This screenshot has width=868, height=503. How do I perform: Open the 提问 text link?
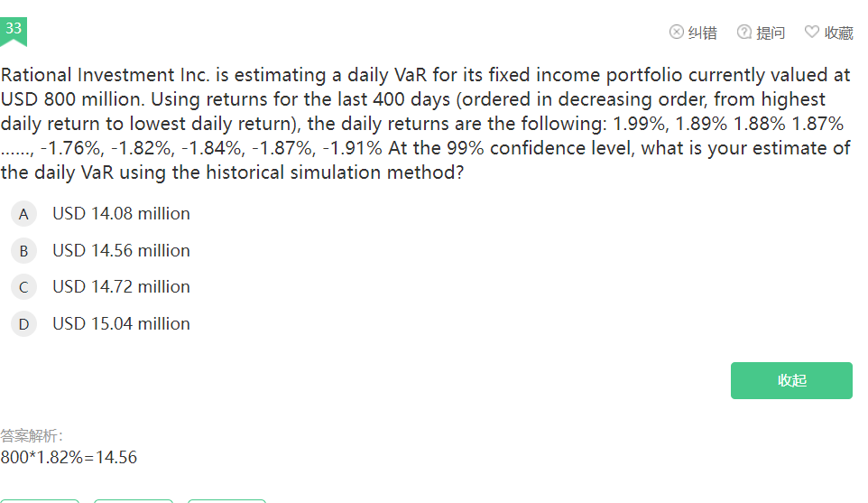pyautogui.click(x=771, y=33)
